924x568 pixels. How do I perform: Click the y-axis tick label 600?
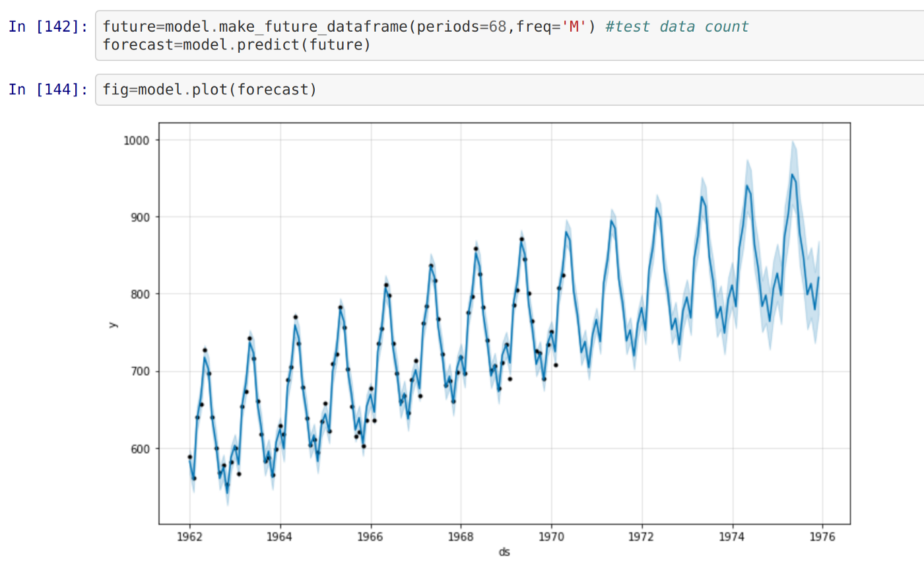coord(139,448)
